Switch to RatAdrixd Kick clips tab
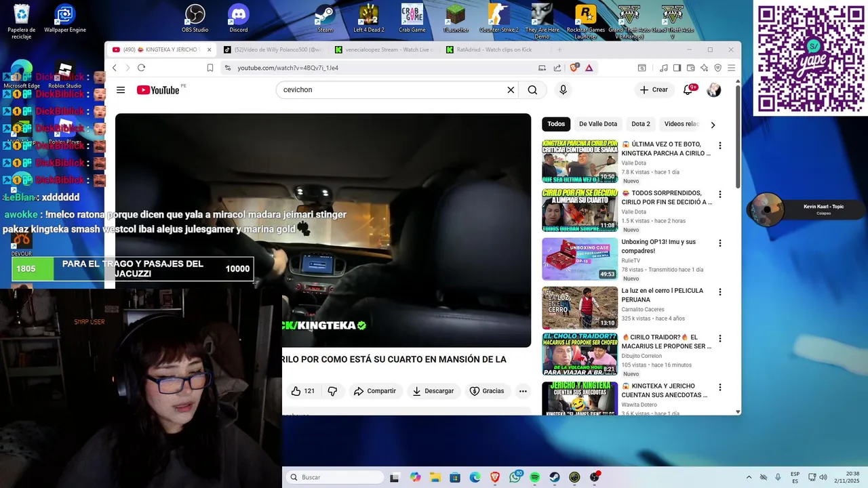868x488 pixels. pos(495,49)
